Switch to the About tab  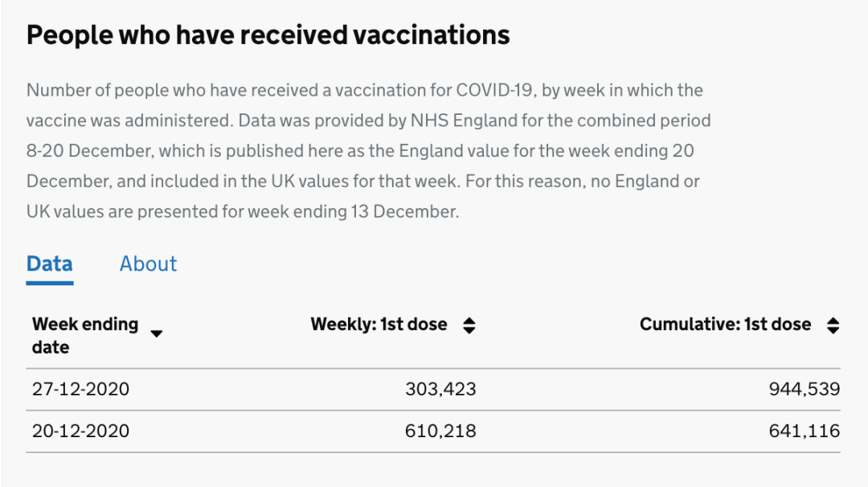point(149,264)
